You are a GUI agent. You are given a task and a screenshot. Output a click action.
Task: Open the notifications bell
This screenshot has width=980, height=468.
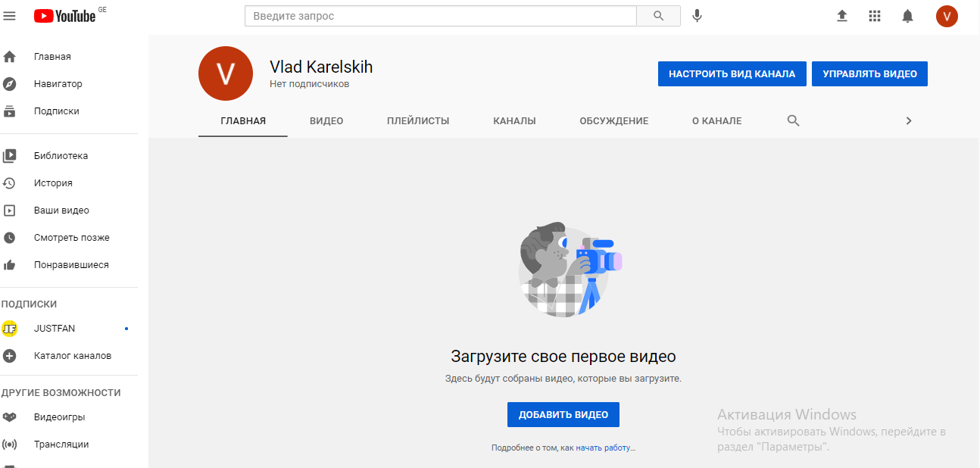coord(907,16)
